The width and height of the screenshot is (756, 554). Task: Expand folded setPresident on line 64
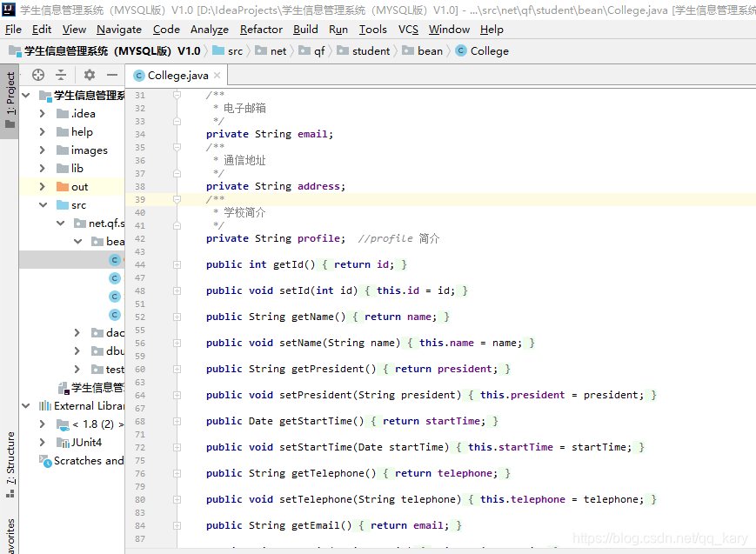click(x=177, y=395)
